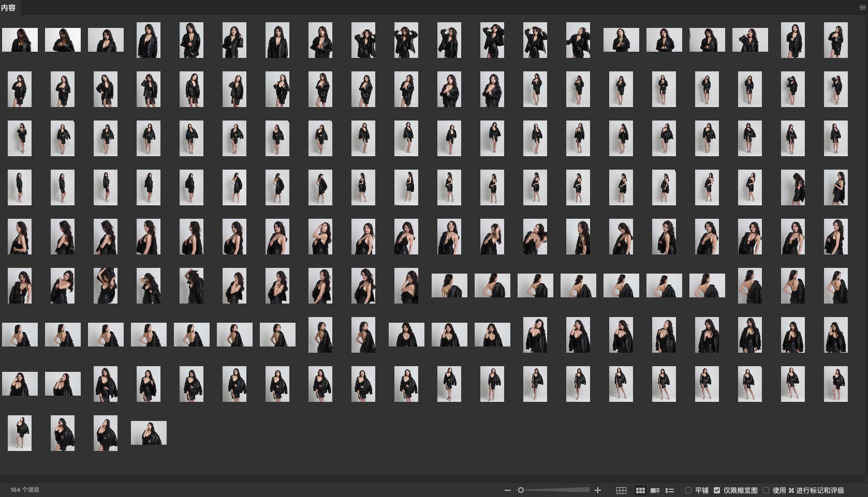
Task: Select the last landscape thumbnail in the bottom row
Action: [149, 433]
